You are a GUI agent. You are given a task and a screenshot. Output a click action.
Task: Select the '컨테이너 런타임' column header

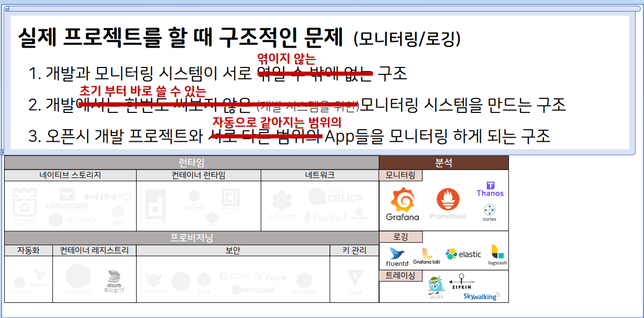[x=198, y=175]
